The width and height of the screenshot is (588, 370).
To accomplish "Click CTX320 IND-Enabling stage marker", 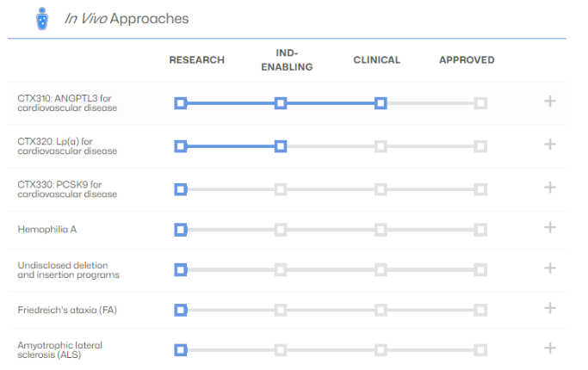I will [281, 146].
